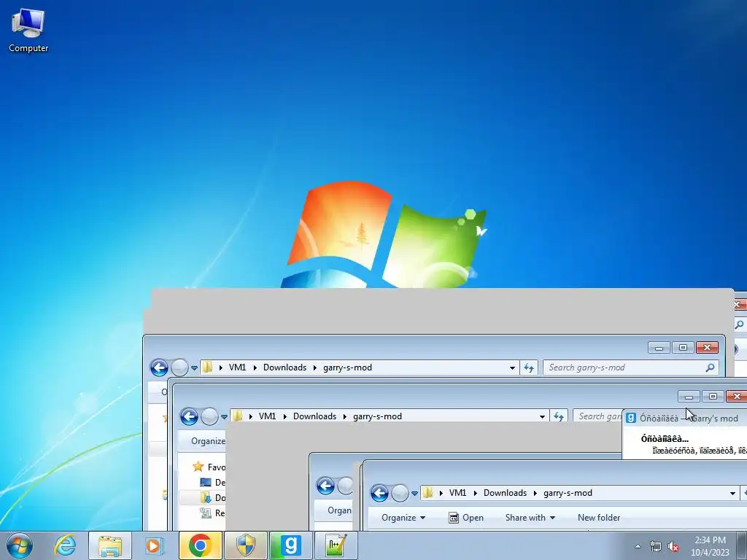Go forward in the Explorer window showing Favorites
Screen dimensions: 747x560
209,416
